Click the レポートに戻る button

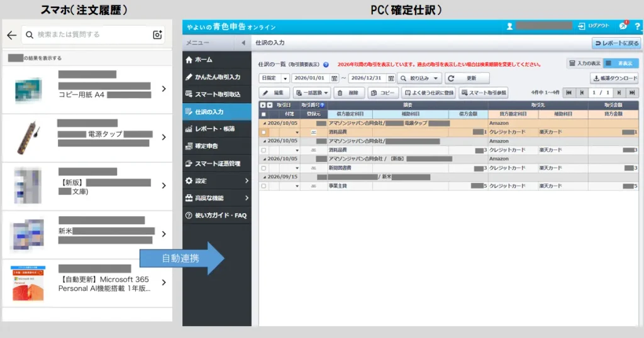tap(616, 43)
